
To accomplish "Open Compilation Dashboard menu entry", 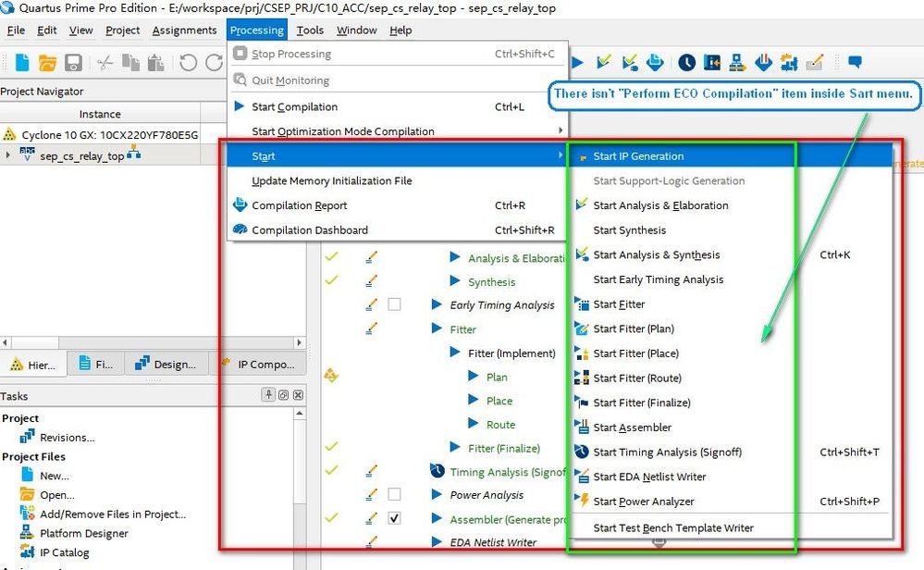I will pyautogui.click(x=397, y=229).
